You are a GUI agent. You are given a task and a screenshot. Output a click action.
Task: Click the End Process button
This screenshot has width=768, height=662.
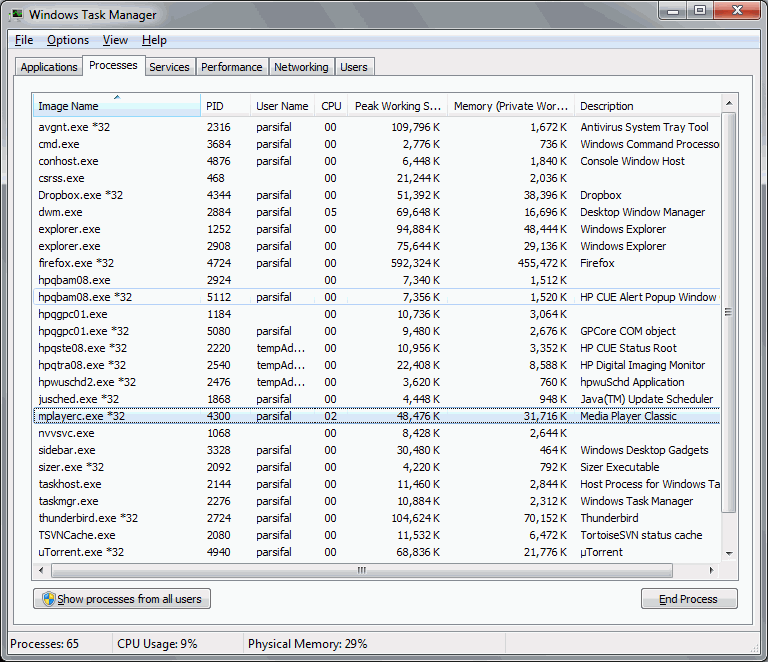coord(689,599)
